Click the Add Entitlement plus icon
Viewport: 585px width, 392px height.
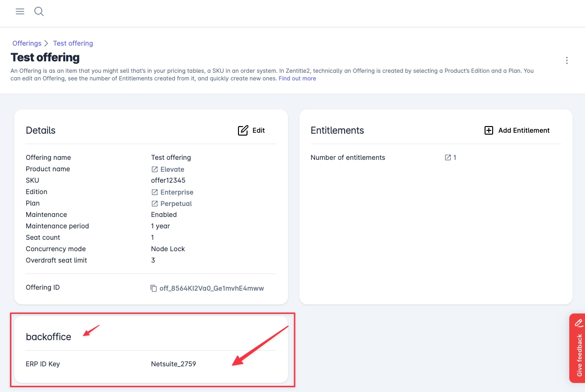(x=489, y=130)
